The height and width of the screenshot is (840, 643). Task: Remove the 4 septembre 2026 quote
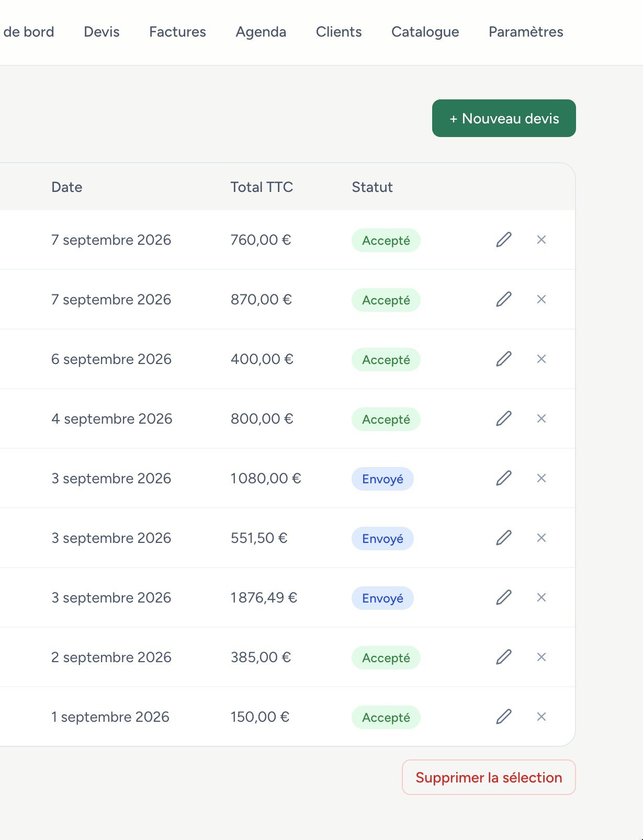tap(542, 418)
